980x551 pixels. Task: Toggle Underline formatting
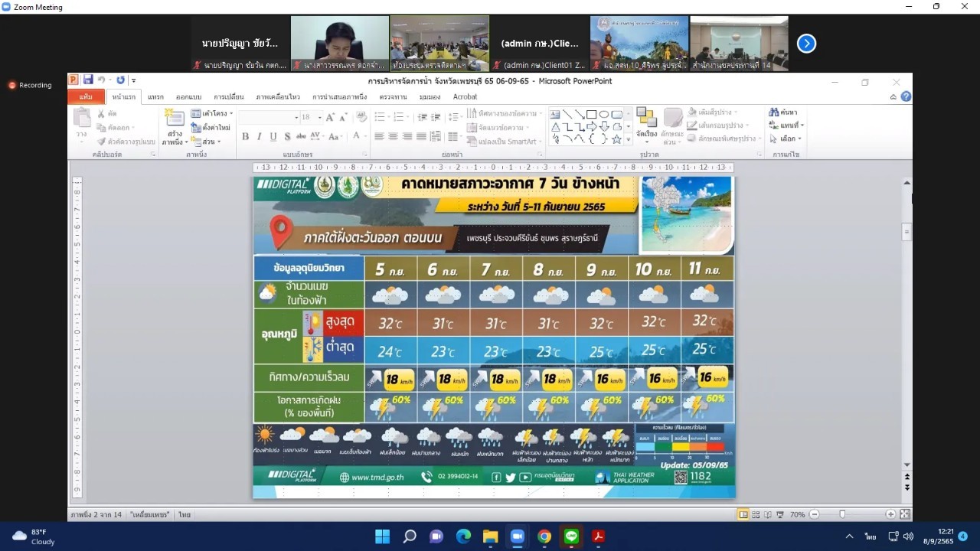(x=273, y=136)
